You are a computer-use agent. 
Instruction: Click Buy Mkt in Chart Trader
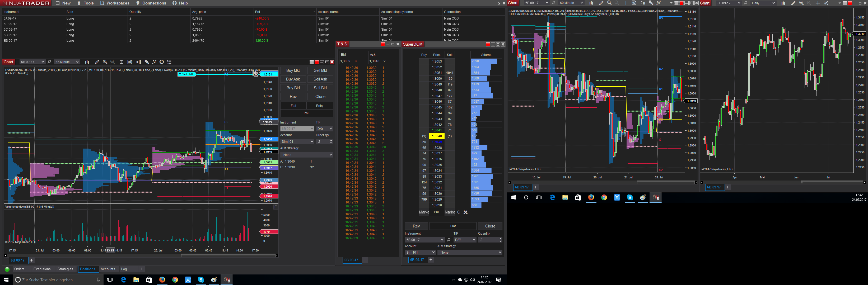(x=293, y=70)
